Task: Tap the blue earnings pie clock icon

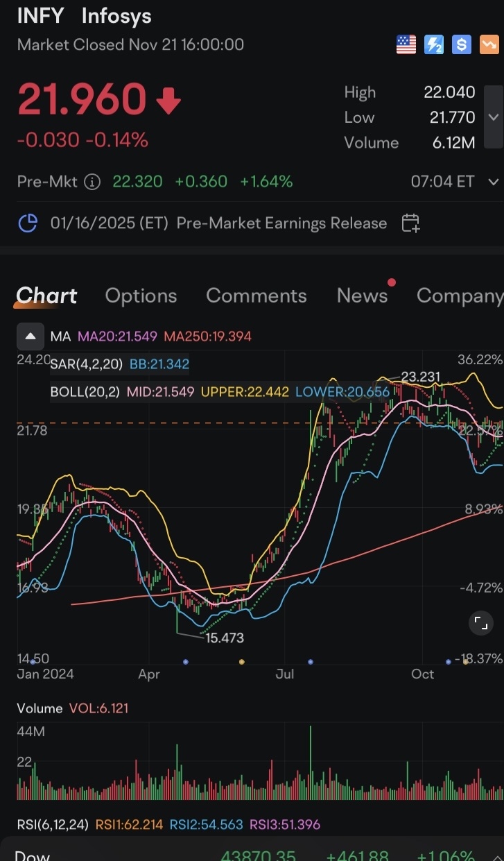Action: (27, 223)
